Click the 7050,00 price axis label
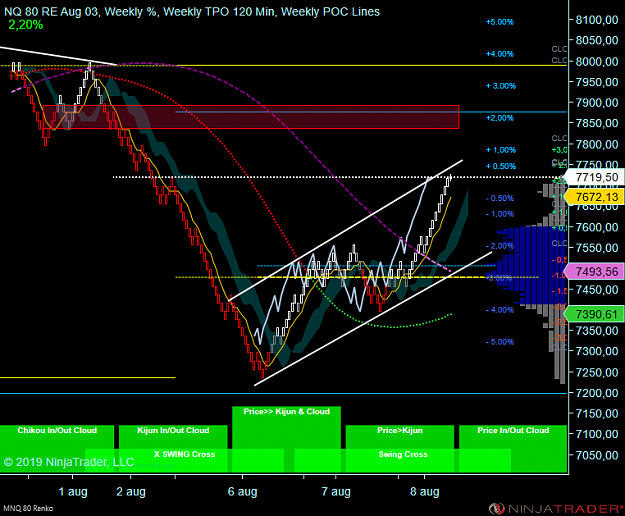 point(597,455)
